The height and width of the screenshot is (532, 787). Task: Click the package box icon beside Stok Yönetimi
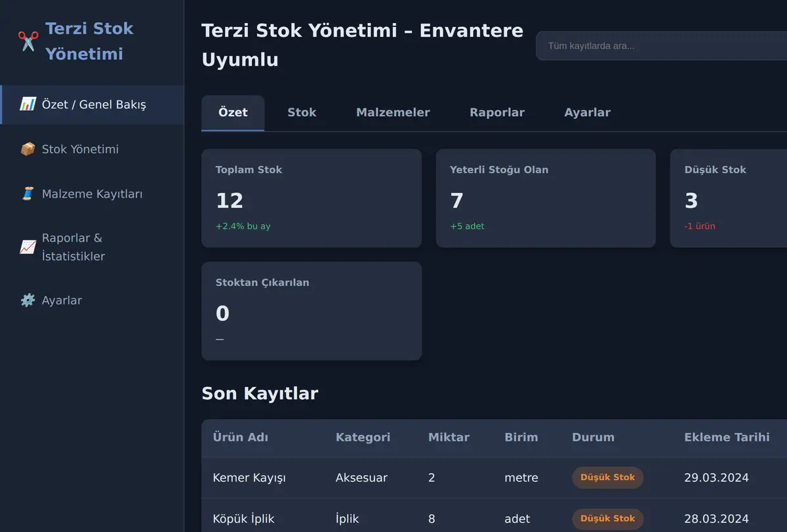click(x=28, y=149)
